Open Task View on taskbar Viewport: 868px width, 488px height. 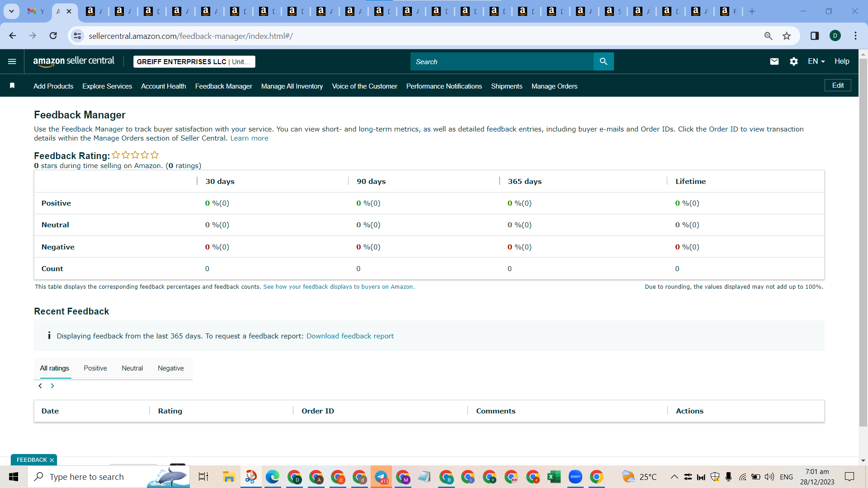click(x=203, y=477)
